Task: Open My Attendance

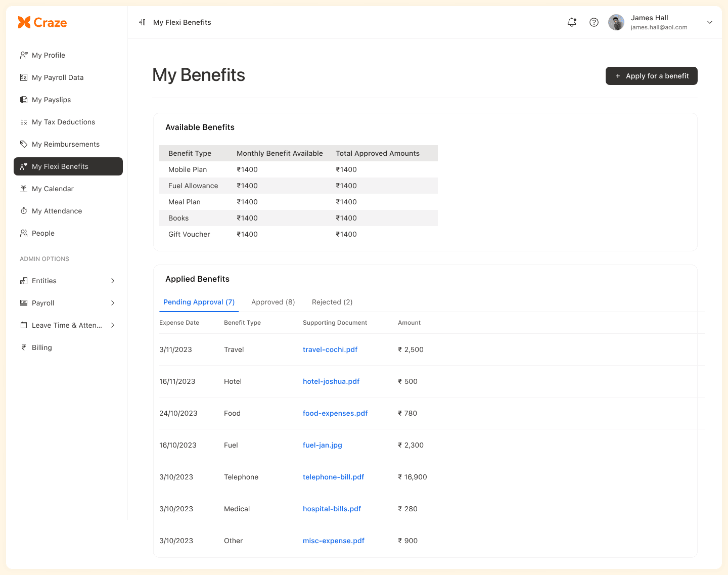Action: (68, 211)
